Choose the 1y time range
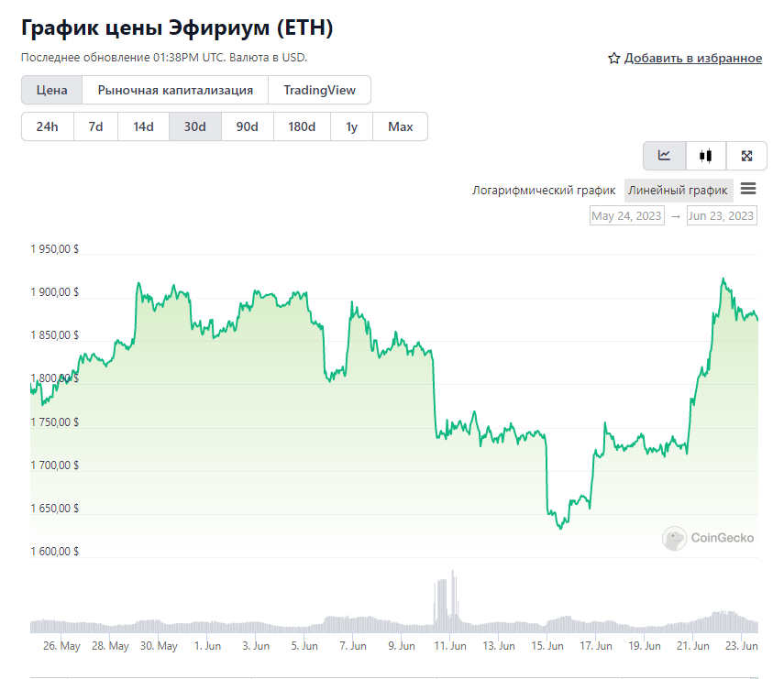Image resolution: width=784 pixels, height=679 pixels. pos(351,126)
